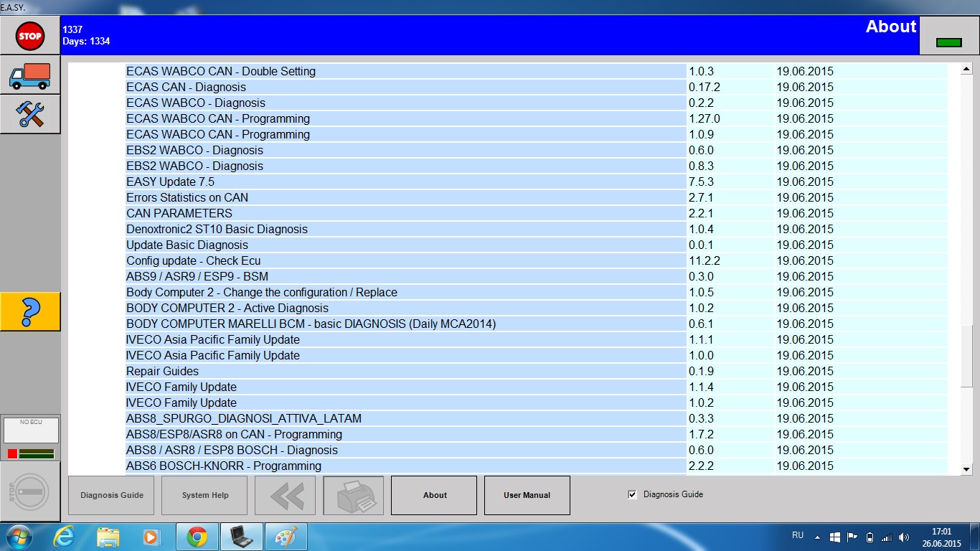This screenshot has width=980, height=551.
Task: Click version 0.17.2 cell
Action: coord(730,87)
